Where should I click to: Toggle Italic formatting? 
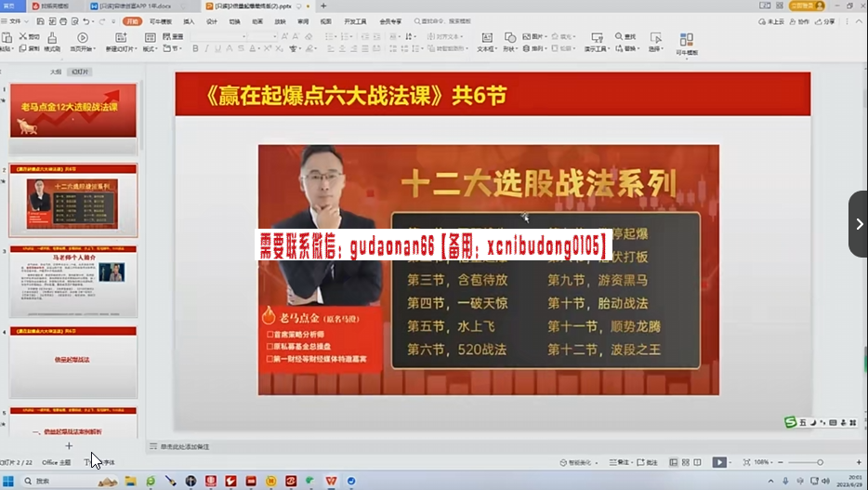pyautogui.click(x=206, y=48)
